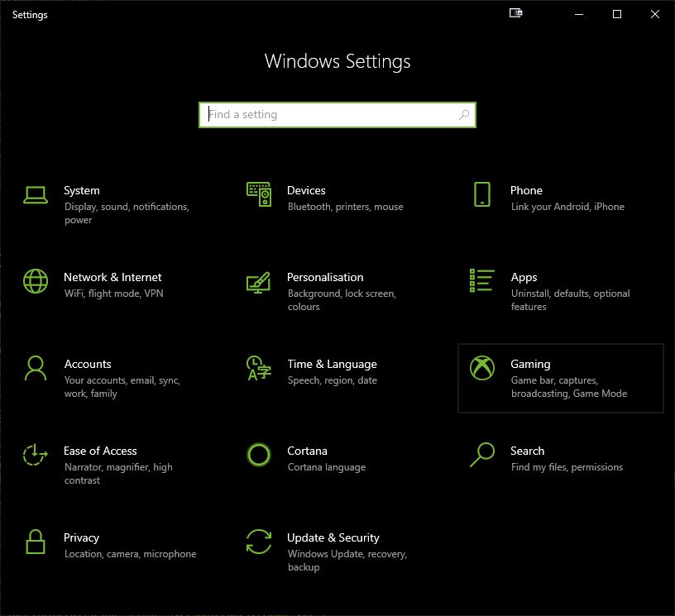Select the Network & Internet heading
This screenshot has height=616, width=675.
[x=112, y=278]
